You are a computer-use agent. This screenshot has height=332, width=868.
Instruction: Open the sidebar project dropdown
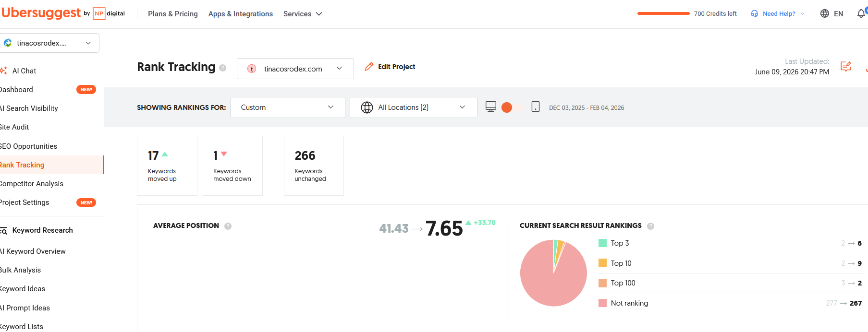(x=49, y=43)
